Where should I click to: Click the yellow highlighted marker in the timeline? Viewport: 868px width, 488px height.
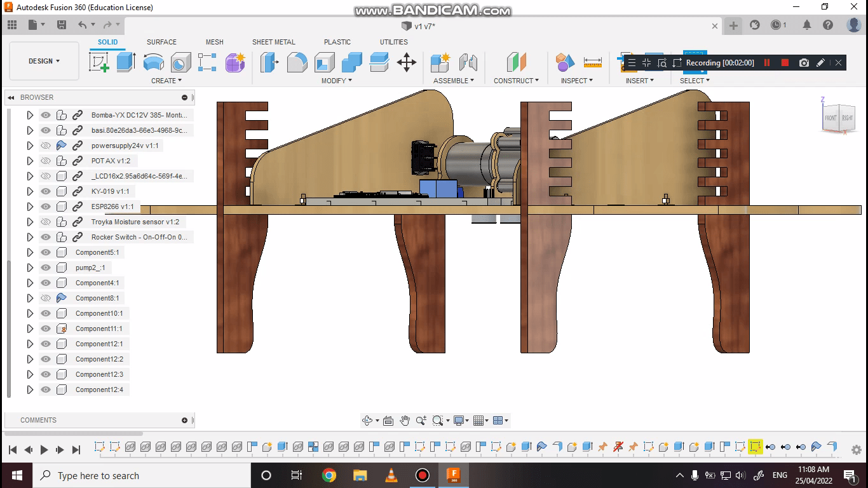pos(756,447)
